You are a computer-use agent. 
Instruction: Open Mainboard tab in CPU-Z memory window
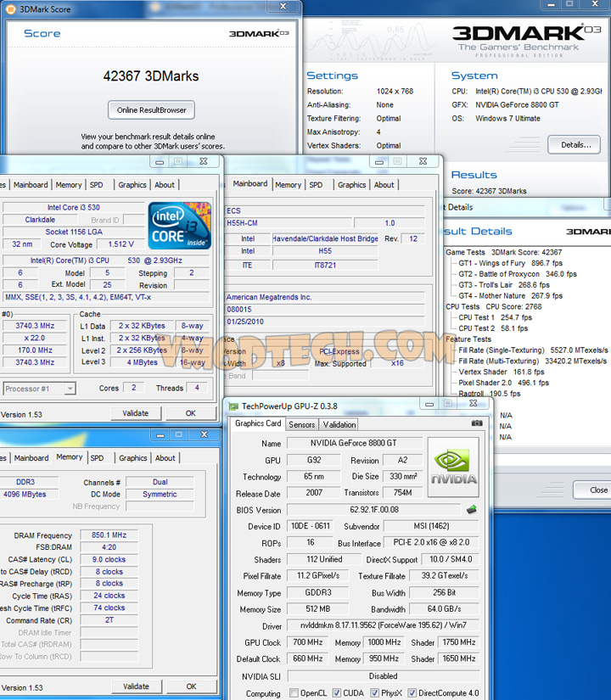click(31, 458)
